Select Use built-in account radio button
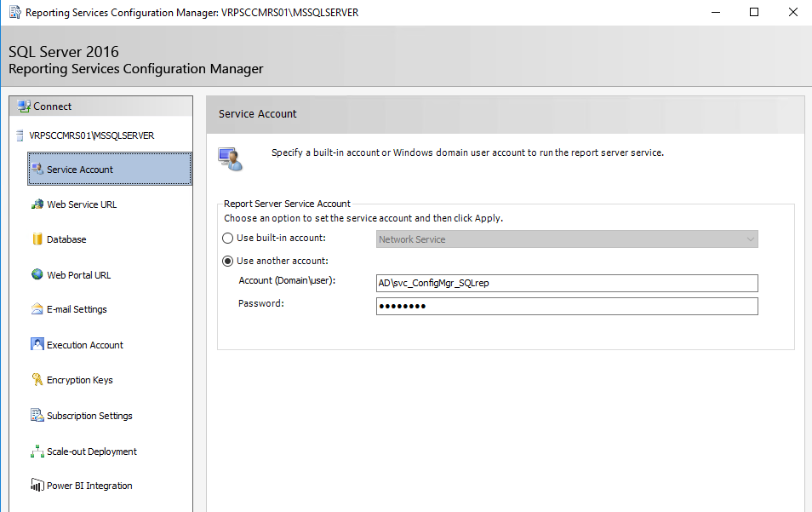The width and height of the screenshot is (812, 512). [227, 239]
